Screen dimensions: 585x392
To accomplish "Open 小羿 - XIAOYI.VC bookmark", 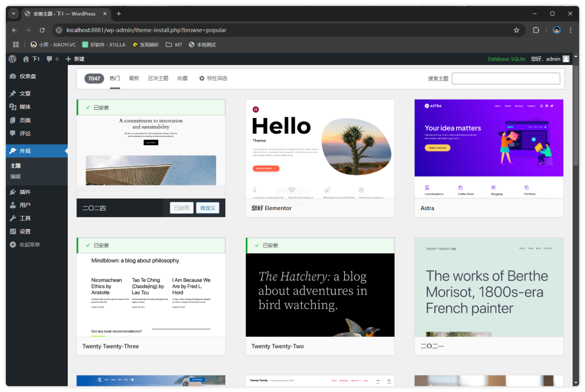I will point(53,44).
